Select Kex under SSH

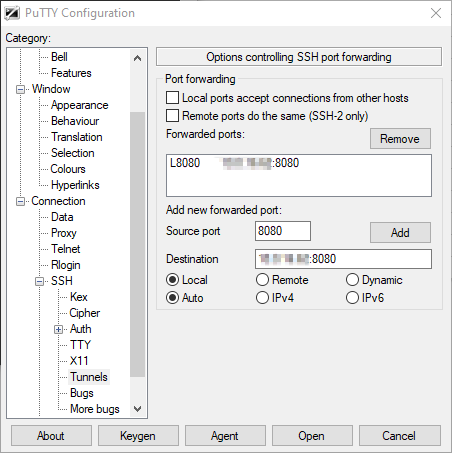click(x=79, y=297)
